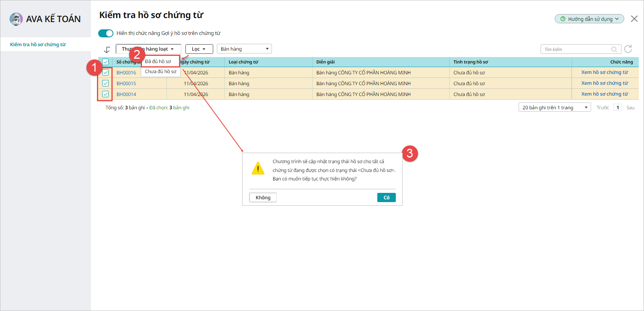644x311 pixels.
Task: Toggle the document suggestion feature switch
Action: coord(106,33)
